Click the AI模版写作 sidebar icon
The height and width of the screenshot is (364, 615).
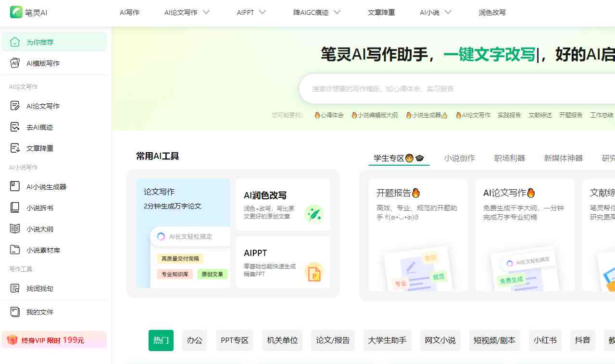(x=15, y=63)
